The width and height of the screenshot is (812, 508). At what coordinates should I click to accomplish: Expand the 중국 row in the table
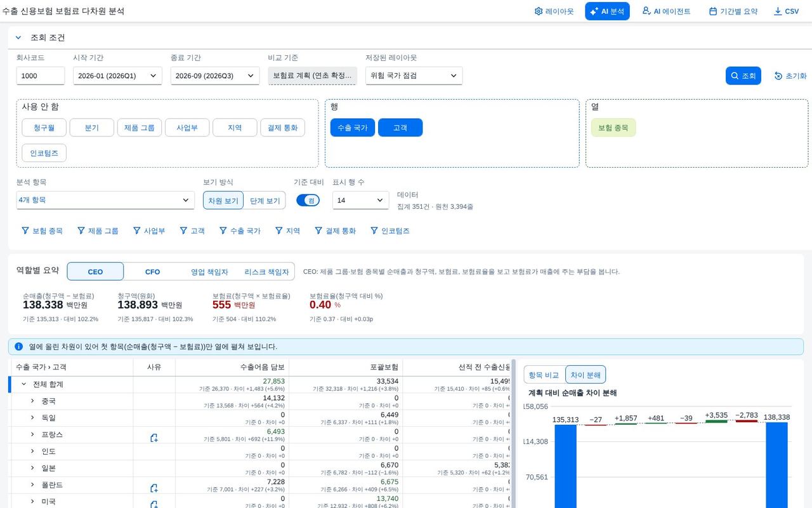coord(32,401)
